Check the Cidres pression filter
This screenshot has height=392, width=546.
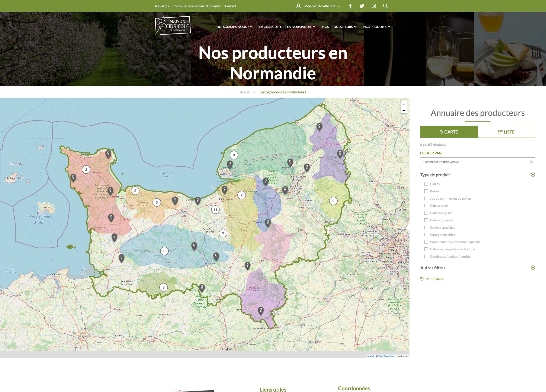(426, 220)
